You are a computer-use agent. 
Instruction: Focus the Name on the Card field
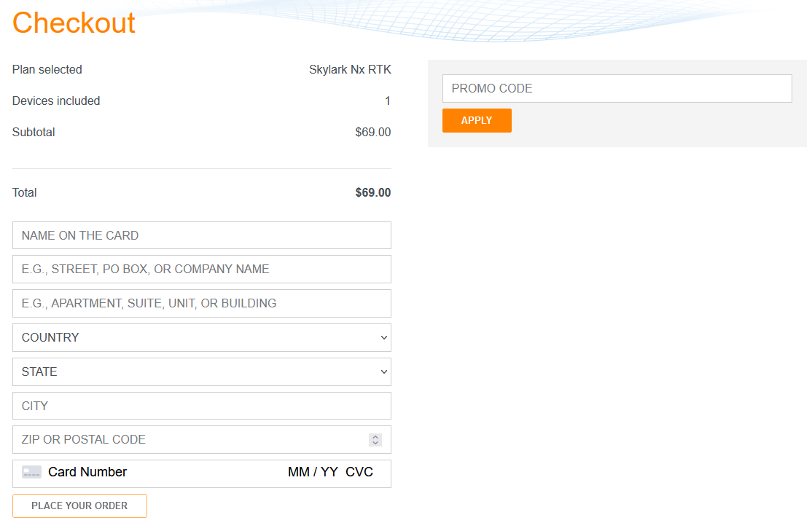pos(201,235)
